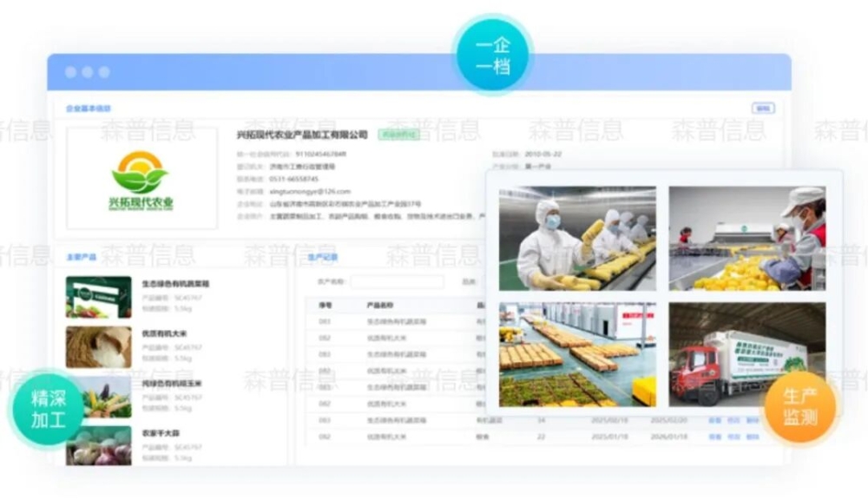
Task: Open the warehouse pallets overview photo
Action: (x=577, y=354)
